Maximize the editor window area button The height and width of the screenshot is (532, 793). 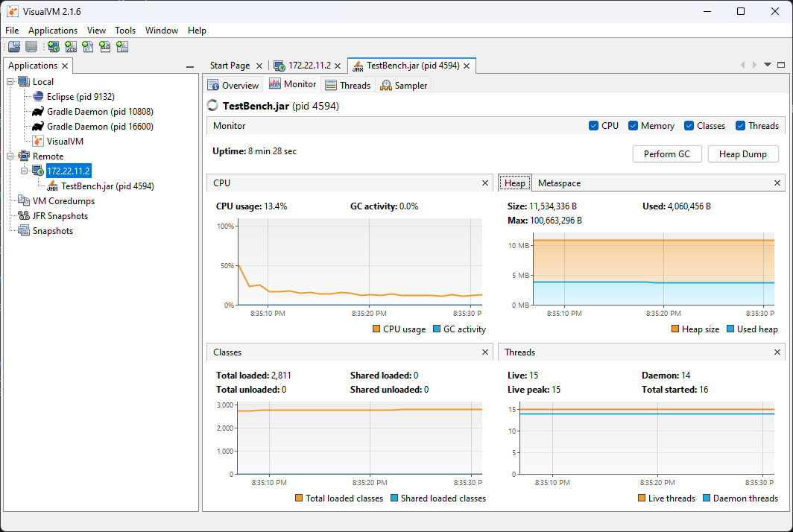[x=781, y=65]
